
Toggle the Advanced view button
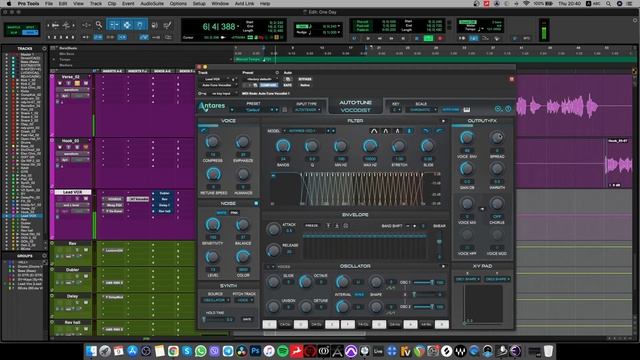tap(451, 109)
